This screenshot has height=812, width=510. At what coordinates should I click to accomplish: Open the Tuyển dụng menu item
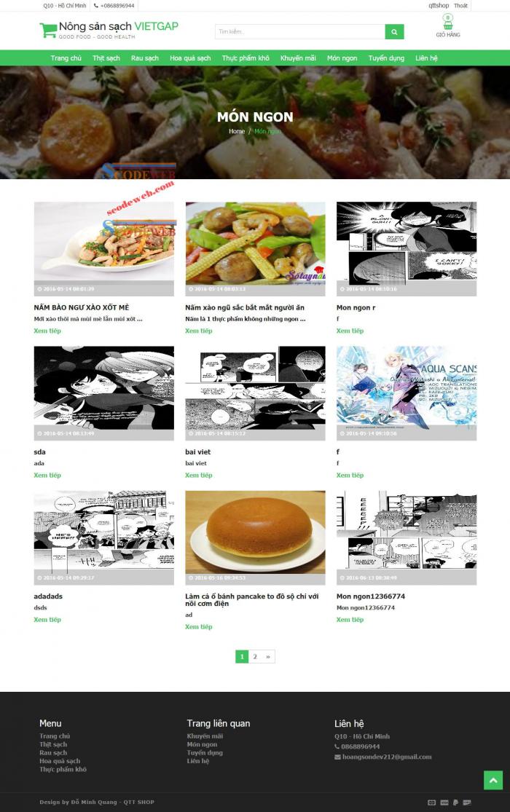[x=386, y=58]
